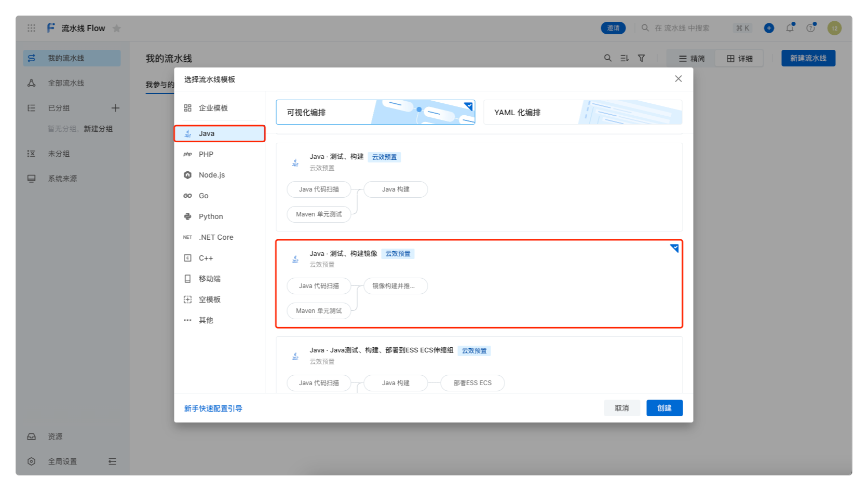Click the blue plus create icon

click(x=769, y=28)
